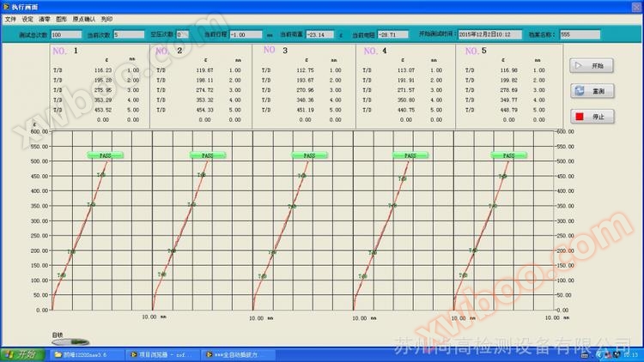The image size is (644, 362).
Task: Click the 测试总次数 input field
Action: click(x=66, y=34)
